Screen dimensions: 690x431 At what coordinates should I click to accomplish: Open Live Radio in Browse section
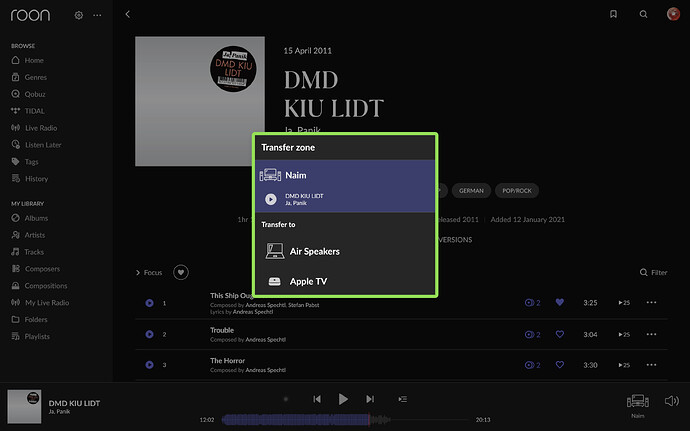coord(34,128)
